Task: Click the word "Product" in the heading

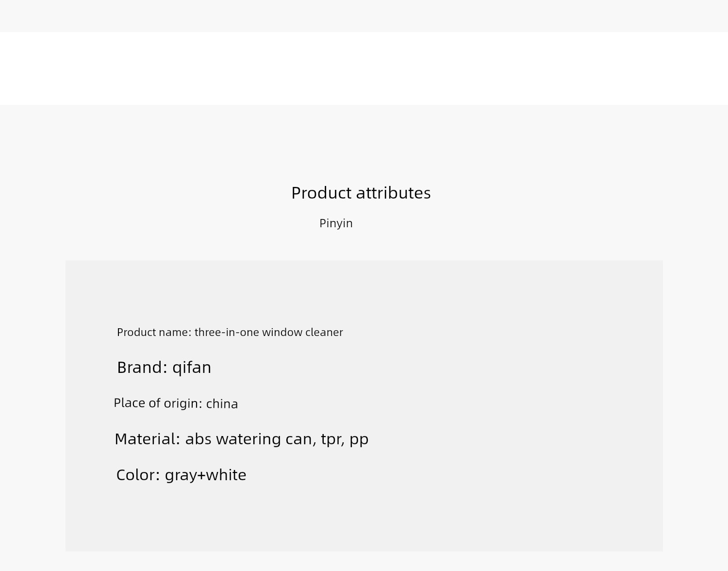Action: (x=321, y=193)
